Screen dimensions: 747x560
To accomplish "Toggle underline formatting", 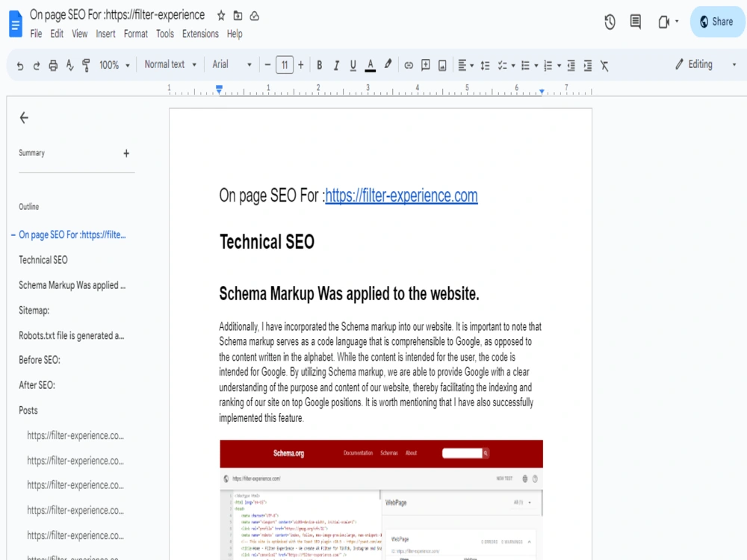I will coord(353,65).
